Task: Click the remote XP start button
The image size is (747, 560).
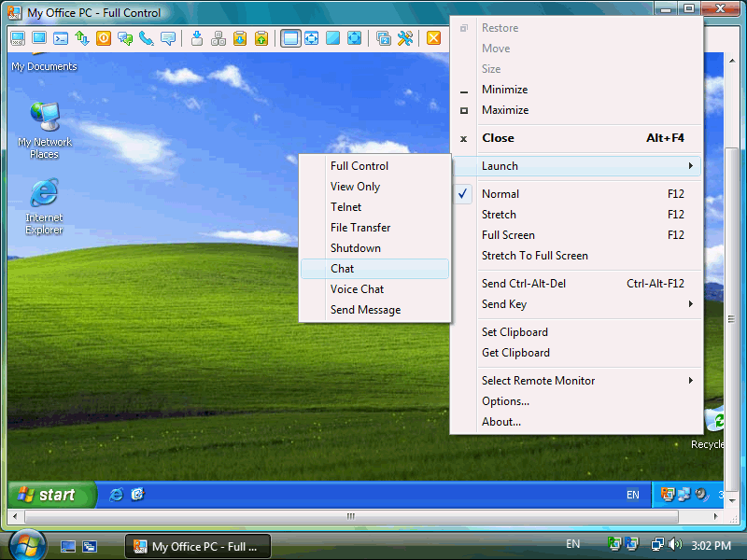Action: [x=52, y=495]
